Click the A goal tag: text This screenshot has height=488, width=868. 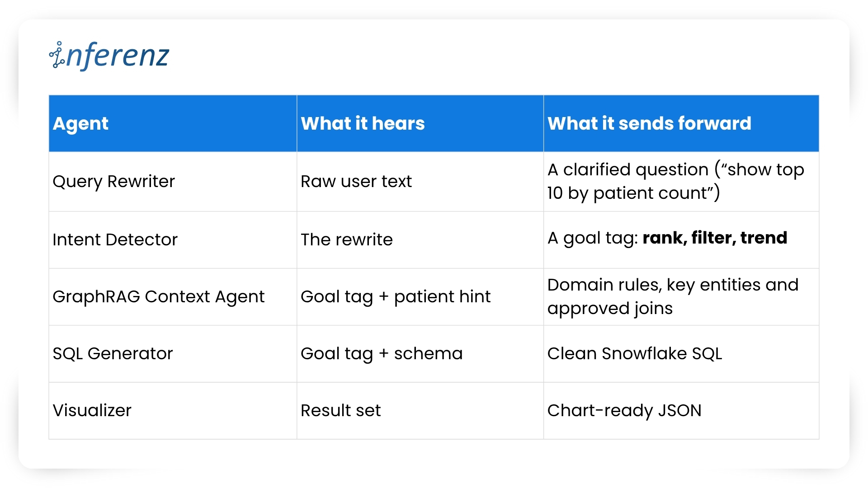coord(593,238)
